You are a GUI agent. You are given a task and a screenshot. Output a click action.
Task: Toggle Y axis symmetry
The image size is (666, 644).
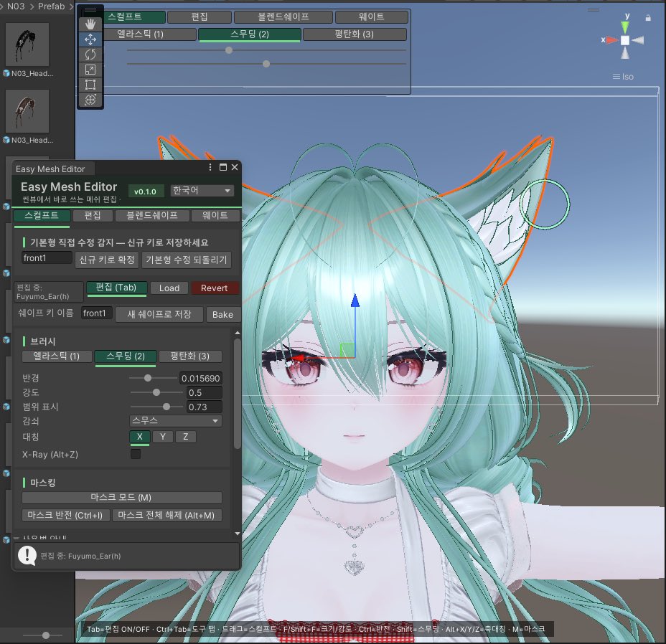(163, 437)
